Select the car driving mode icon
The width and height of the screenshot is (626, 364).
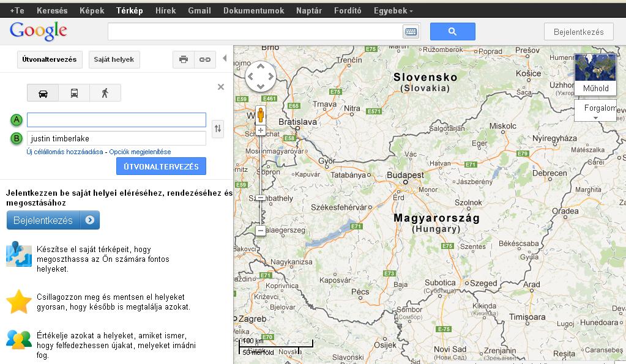tap(43, 93)
